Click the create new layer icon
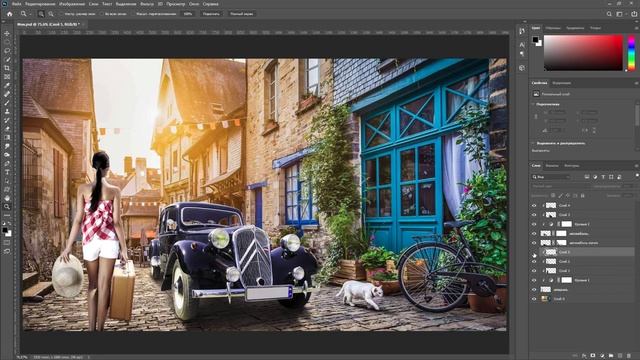 click(x=620, y=356)
